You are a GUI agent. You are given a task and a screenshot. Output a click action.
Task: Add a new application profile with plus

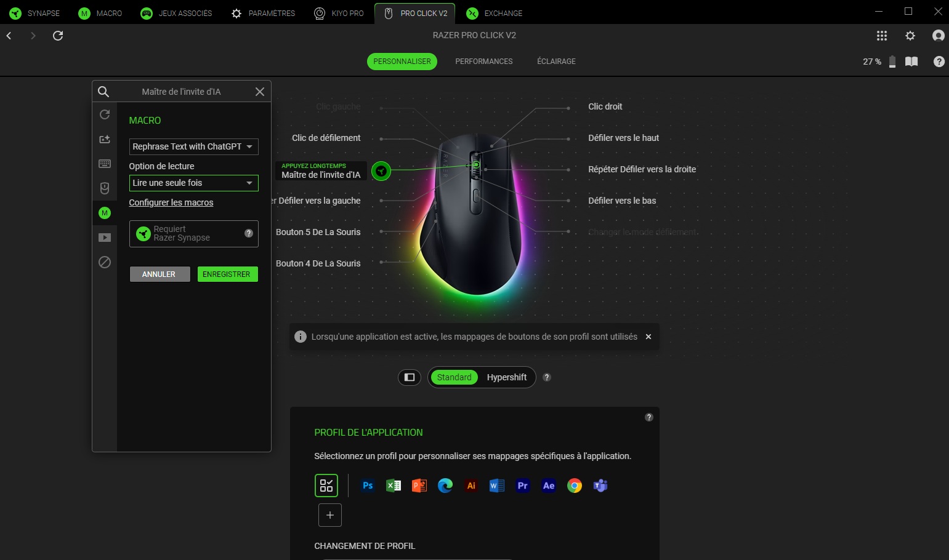[330, 515]
